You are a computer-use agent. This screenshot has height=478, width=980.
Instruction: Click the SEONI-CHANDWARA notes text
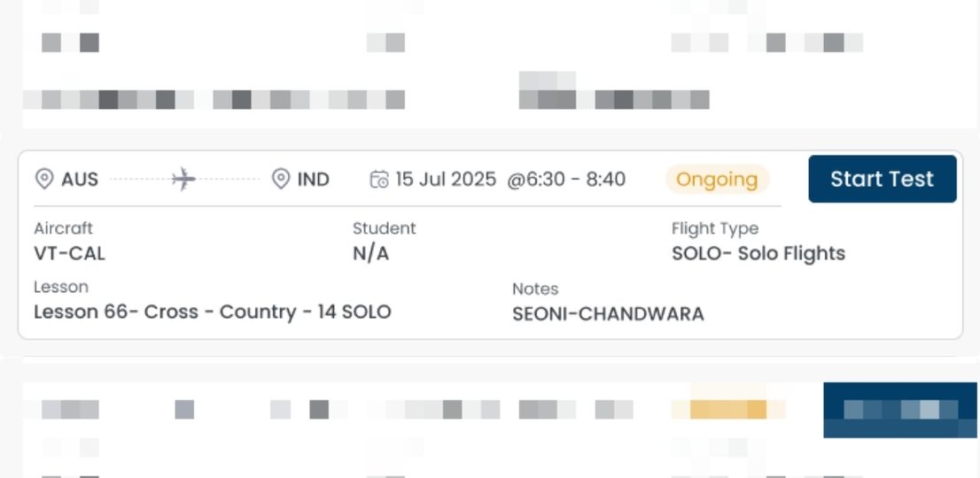(x=608, y=313)
